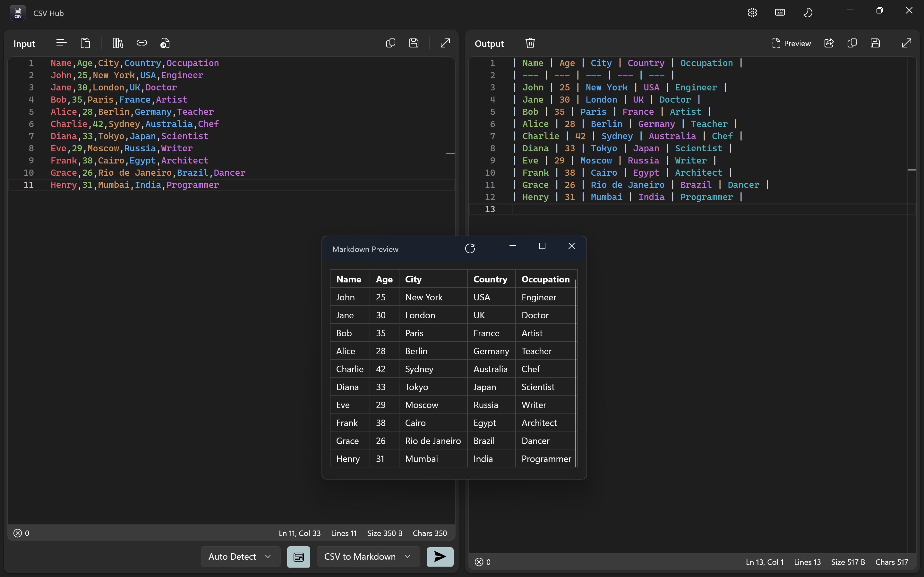Refresh the Markdown Preview window
Viewport: 924px width, 577px height.
click(x=470, y=248)
